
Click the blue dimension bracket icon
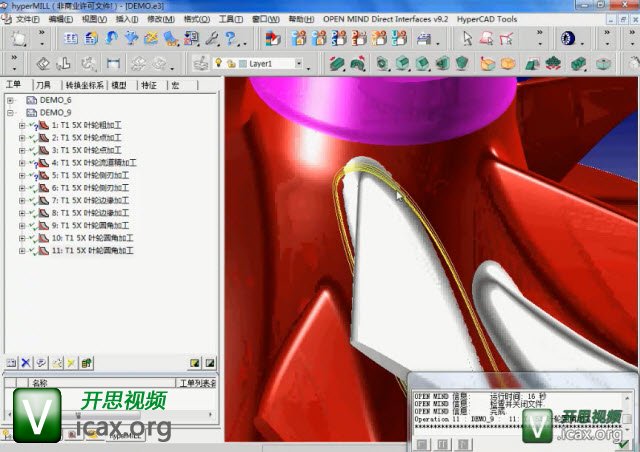pyautogui.click(x=113, y=63)
